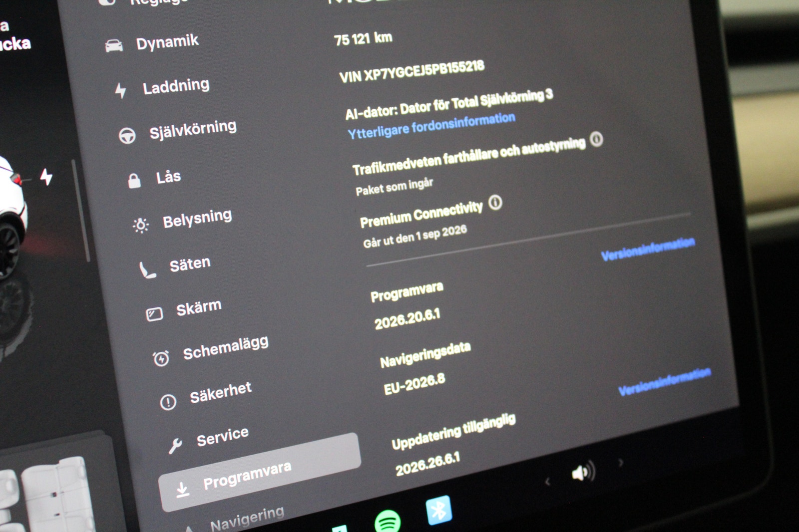799x532 pixels.
Task: Show info for Trafikmedveten farthållare och autostyrning
Action: 596,139
